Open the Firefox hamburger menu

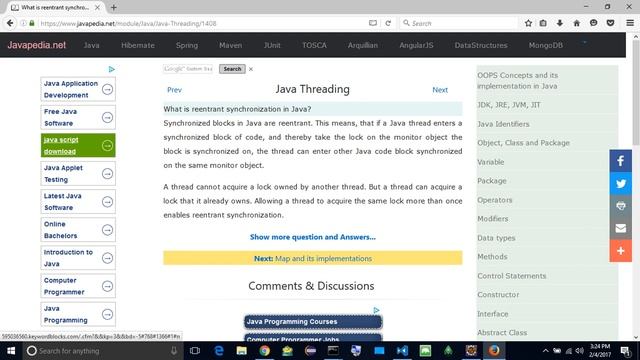(x=630, y=23)
